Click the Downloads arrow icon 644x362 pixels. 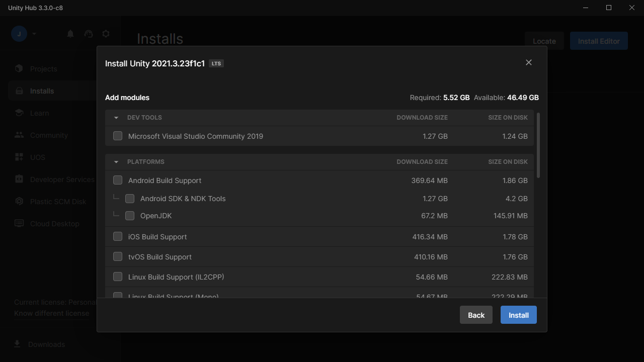[x=17, y=344]
